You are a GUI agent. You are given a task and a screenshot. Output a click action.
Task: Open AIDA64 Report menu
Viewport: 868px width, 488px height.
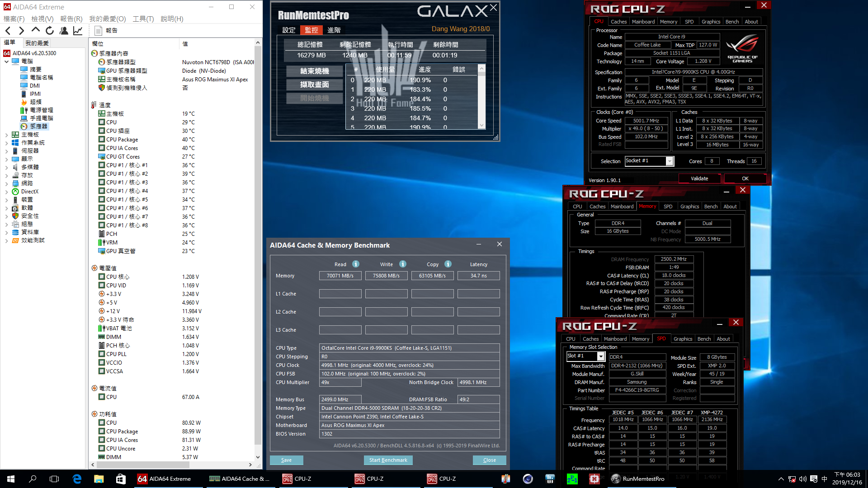point(71,19)
